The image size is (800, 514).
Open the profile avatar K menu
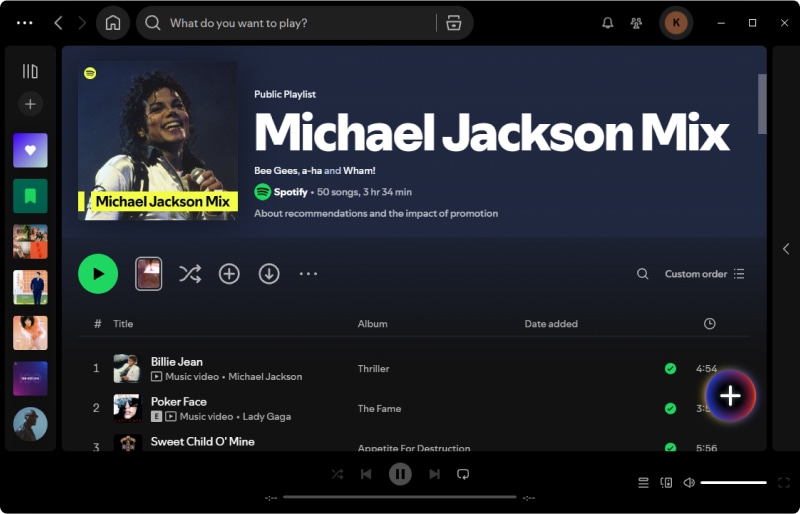[x=676, y=23]
